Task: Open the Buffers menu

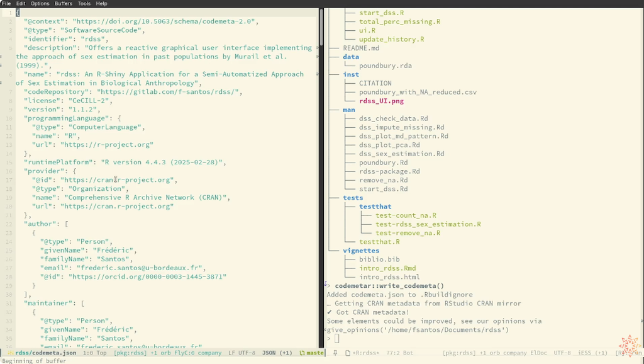Action: pos(64,4)
